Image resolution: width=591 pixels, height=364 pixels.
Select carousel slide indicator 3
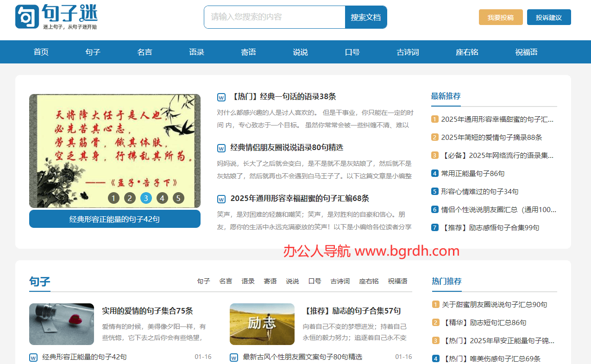coord(146,199)
